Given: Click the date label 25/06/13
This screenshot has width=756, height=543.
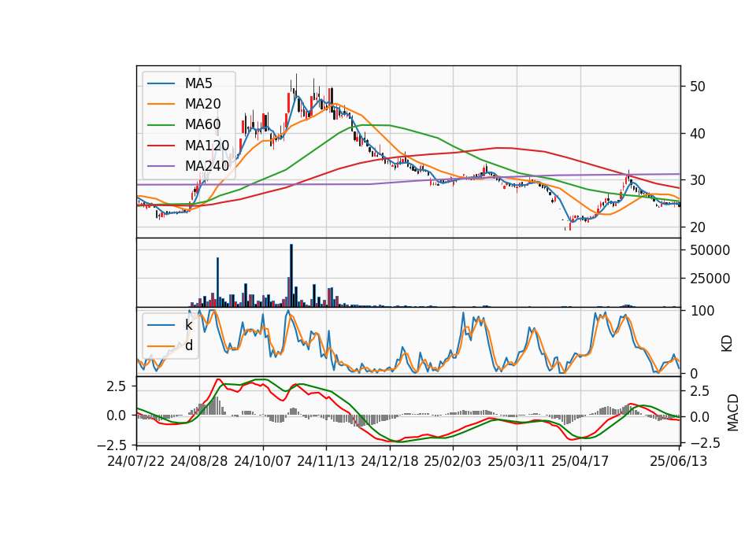Looking at the screenshot, I should pyautogui.click(x=679, y=461).
